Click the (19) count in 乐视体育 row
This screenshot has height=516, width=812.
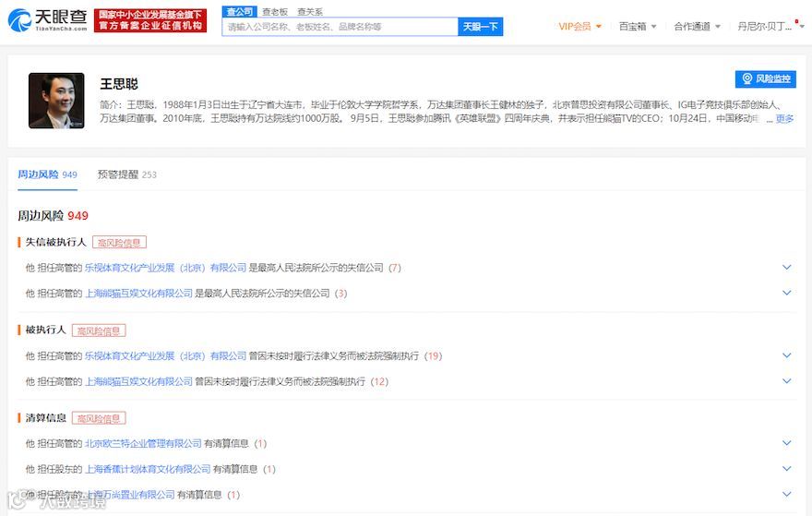pyautogui.click(x=433, y=356)
